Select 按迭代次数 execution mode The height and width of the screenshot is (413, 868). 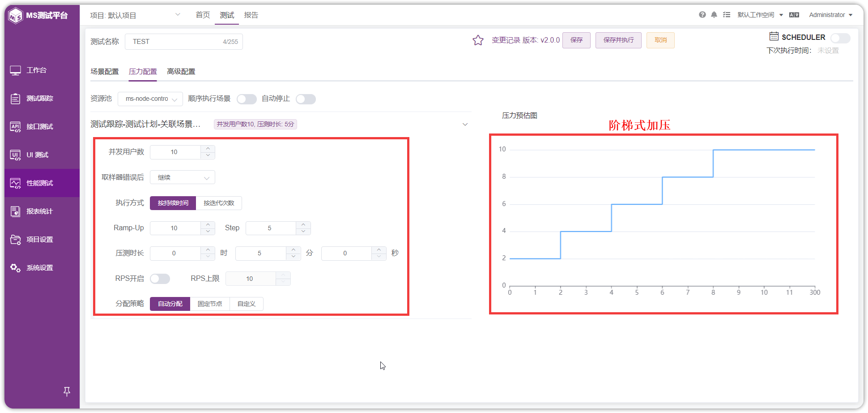219,203
